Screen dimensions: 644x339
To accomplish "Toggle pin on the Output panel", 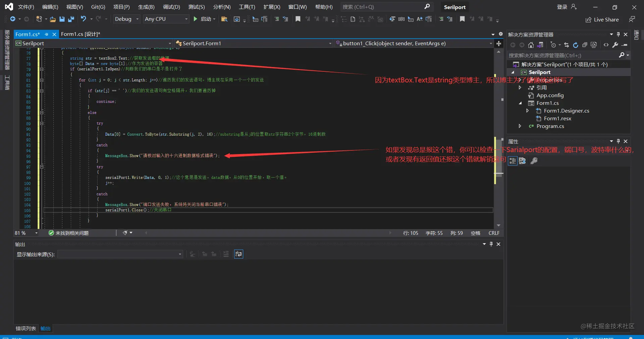I will (491, 244).
